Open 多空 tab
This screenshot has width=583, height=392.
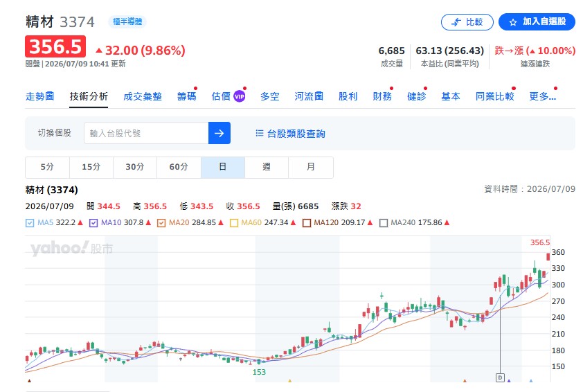point(270,96)
